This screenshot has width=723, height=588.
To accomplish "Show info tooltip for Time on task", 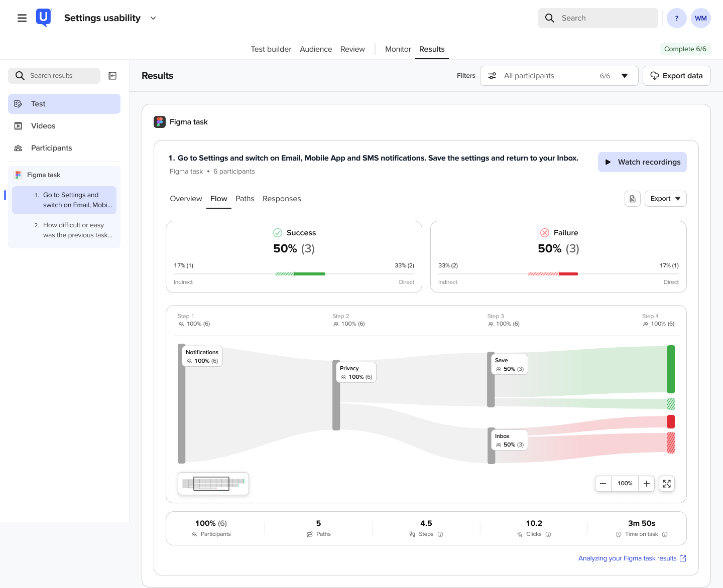I will (x=665, y=534).
